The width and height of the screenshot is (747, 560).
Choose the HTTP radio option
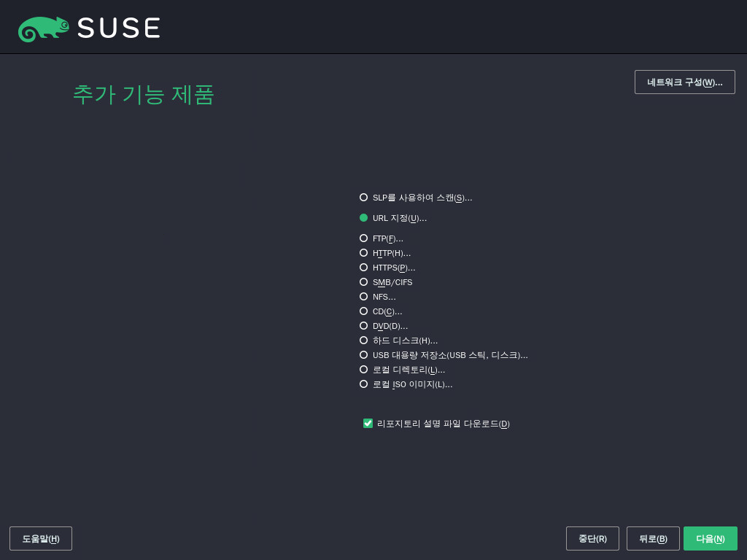364,253
